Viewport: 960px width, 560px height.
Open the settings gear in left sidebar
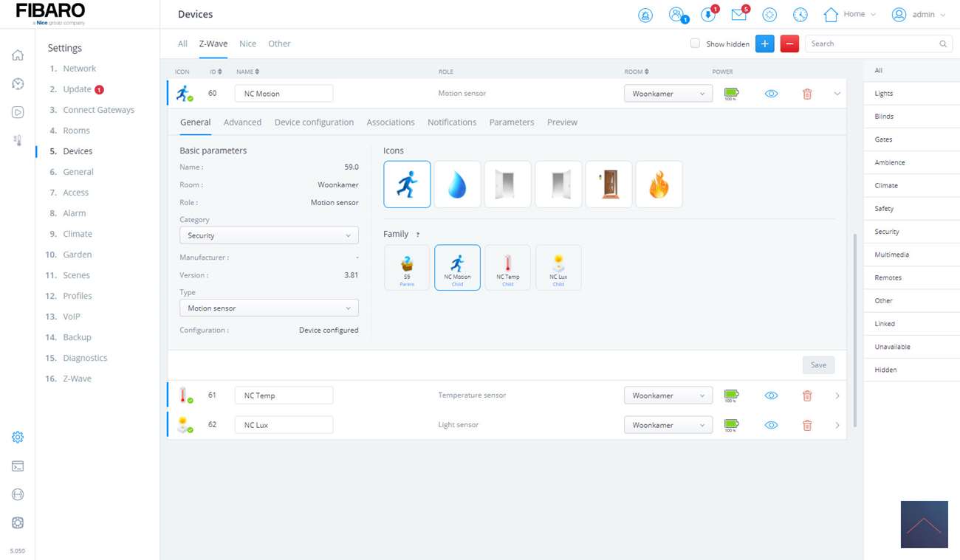18,438
